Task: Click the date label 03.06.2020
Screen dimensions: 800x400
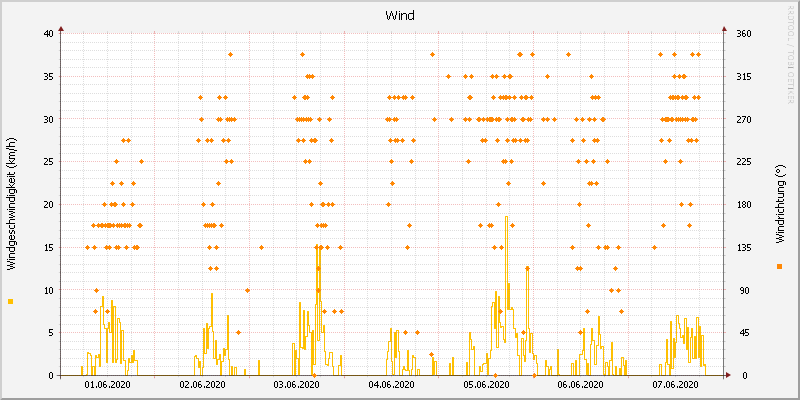Action: click(x=297, y=384)
